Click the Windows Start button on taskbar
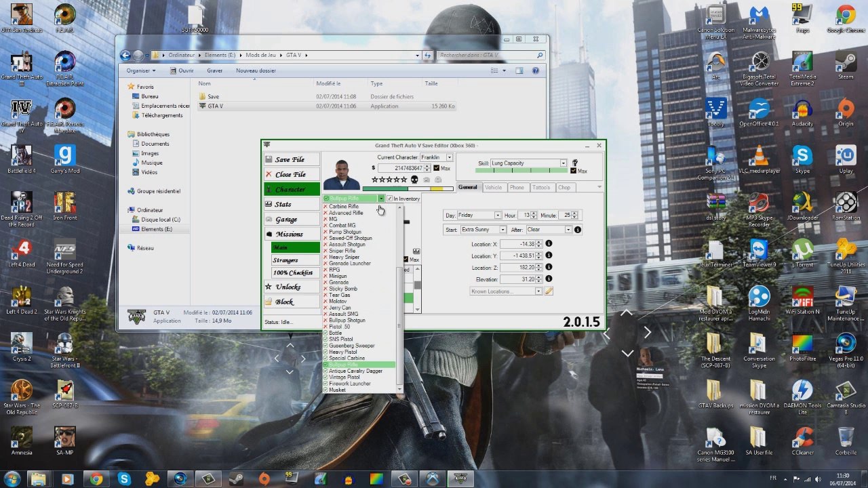868x488 pixels. [13, 479]
